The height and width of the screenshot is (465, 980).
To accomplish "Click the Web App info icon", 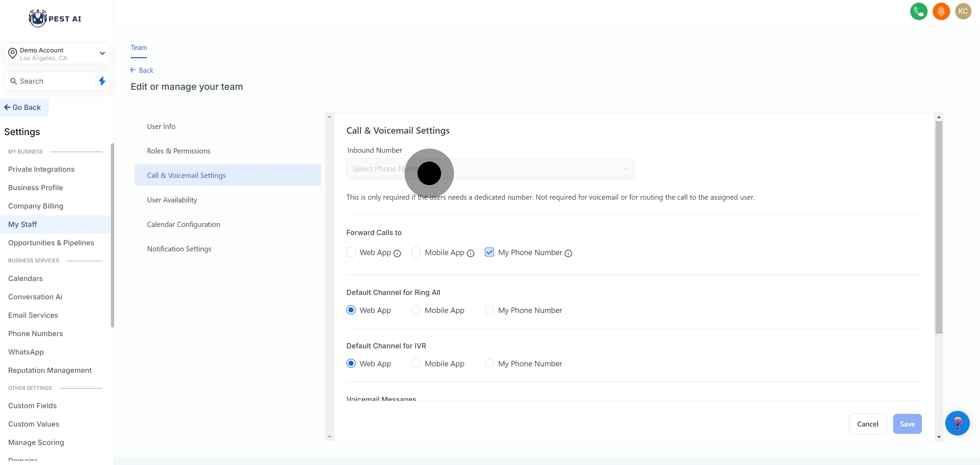I will point(397,253).
